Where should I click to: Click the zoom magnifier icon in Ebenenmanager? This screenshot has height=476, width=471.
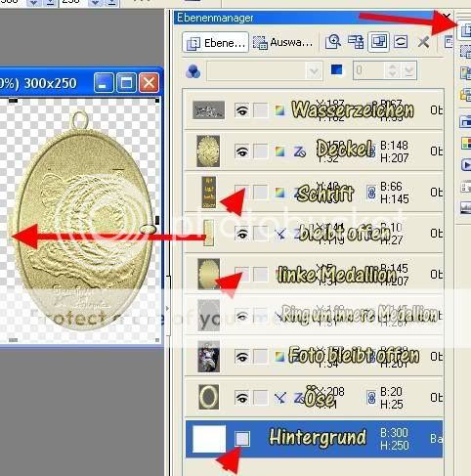point(333,42)
